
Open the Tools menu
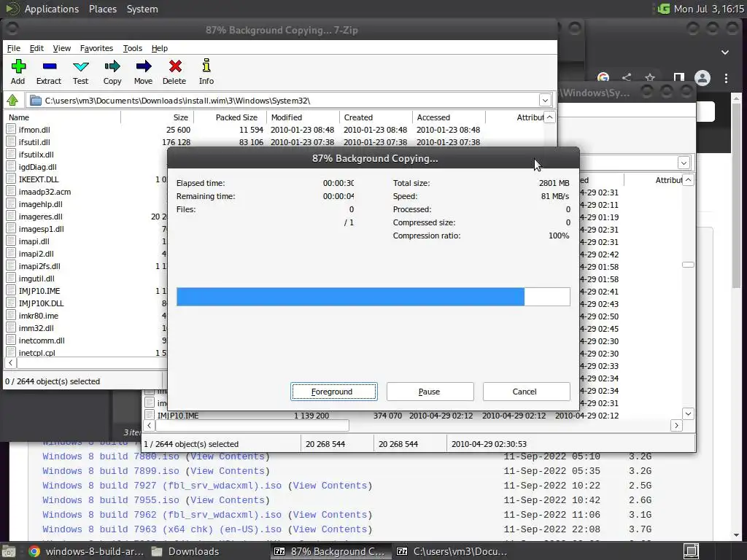[133, 48]
